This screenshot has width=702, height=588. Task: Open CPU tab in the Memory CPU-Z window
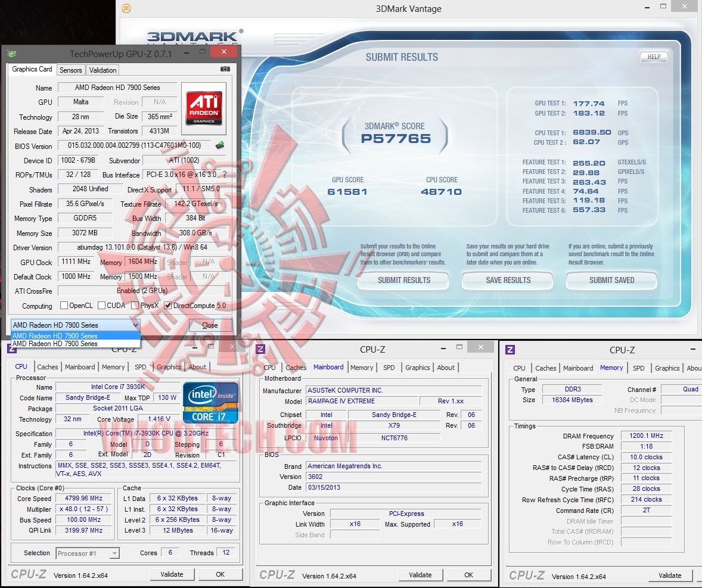tap(519, 368)
